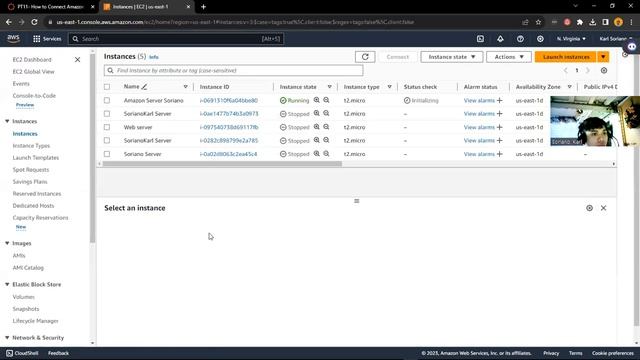The height and width of the screenshot is (360, 640).
Task: Click the webcam video thumbnail
Action: [x=595, y=121]
